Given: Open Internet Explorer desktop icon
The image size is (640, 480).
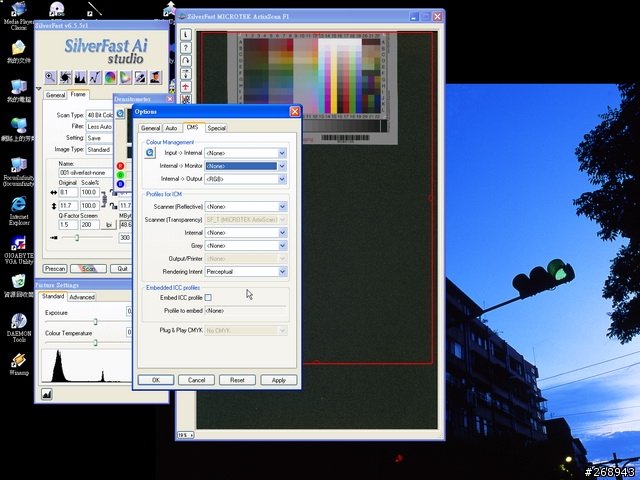Looking at the screenshot, I should pos(19,211).
